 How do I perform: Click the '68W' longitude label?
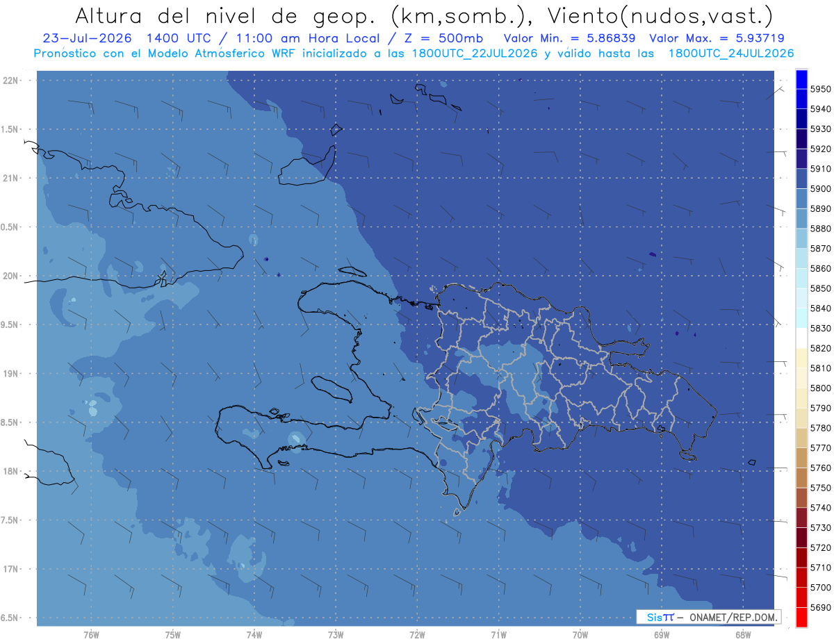[x=743, y=635]
